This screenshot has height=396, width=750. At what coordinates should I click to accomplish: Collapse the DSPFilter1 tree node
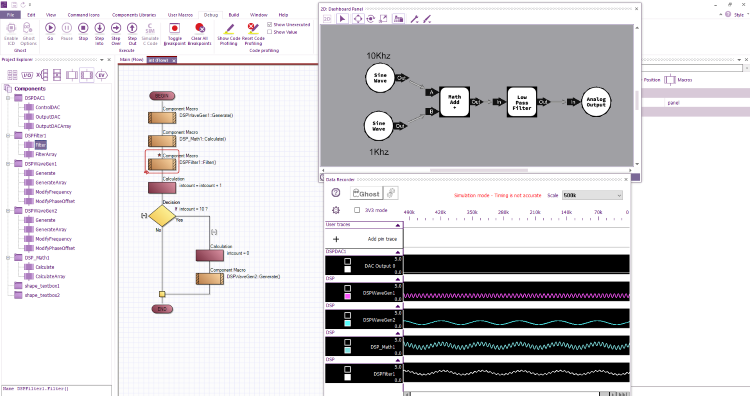pos(8,135)
